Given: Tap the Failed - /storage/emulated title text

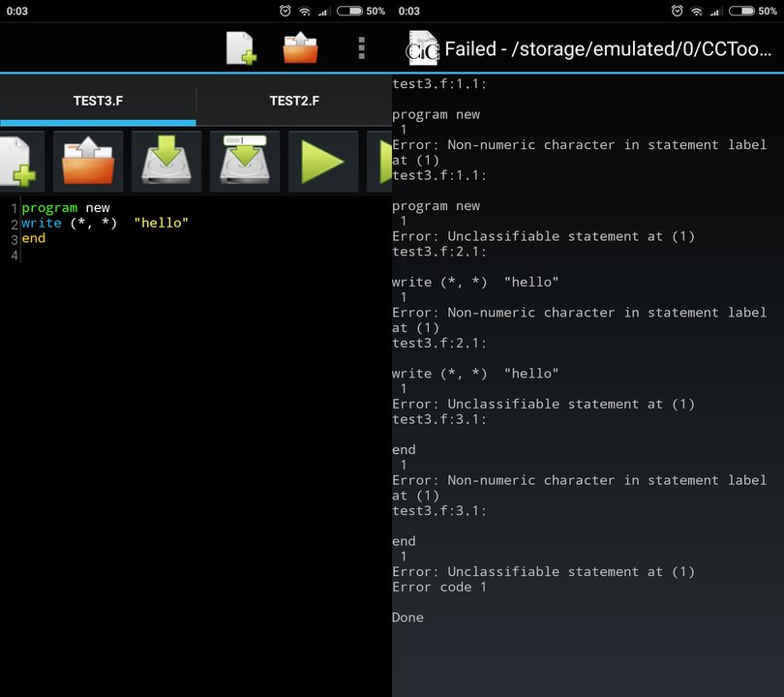Looking at the screenshot, I should (x=608, y=49).
